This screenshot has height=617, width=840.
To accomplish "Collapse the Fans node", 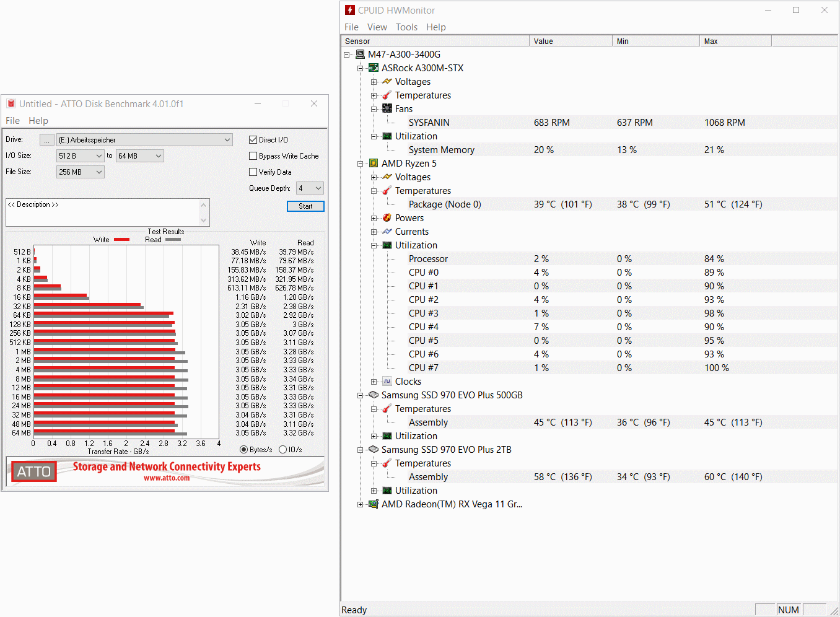I will [x=374, y=109].
